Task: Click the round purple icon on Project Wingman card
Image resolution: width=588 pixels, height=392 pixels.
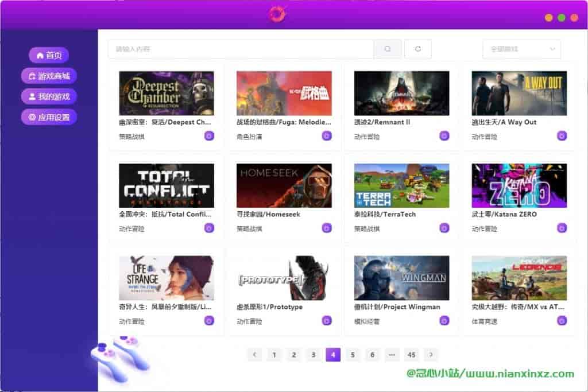Action: coord(444,320)
